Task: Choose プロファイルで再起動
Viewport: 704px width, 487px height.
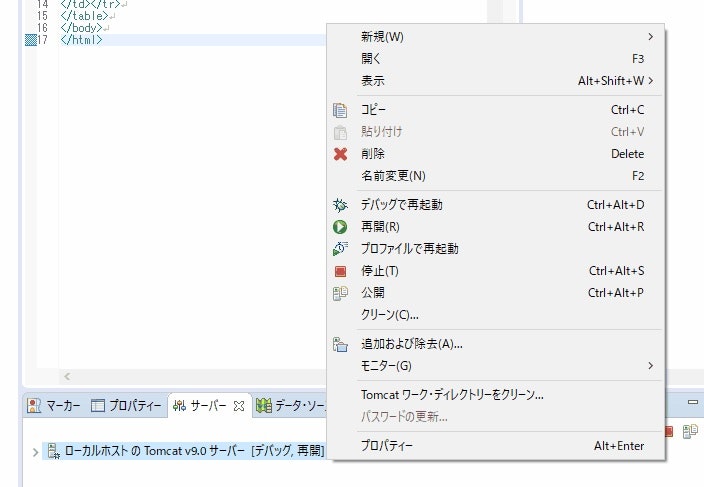Action: pos(496,249)
